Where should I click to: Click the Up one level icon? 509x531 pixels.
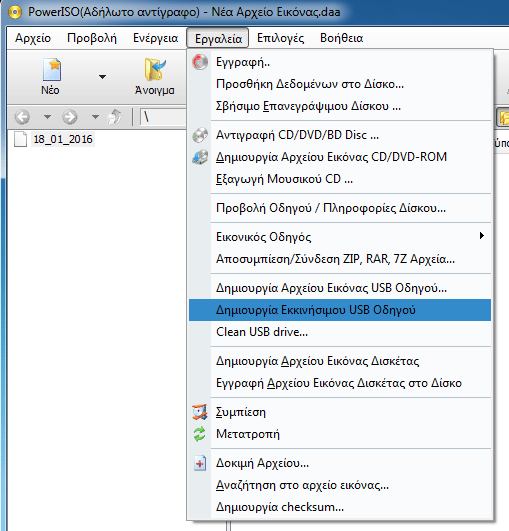pyautogui.click(x=114, y=117)
